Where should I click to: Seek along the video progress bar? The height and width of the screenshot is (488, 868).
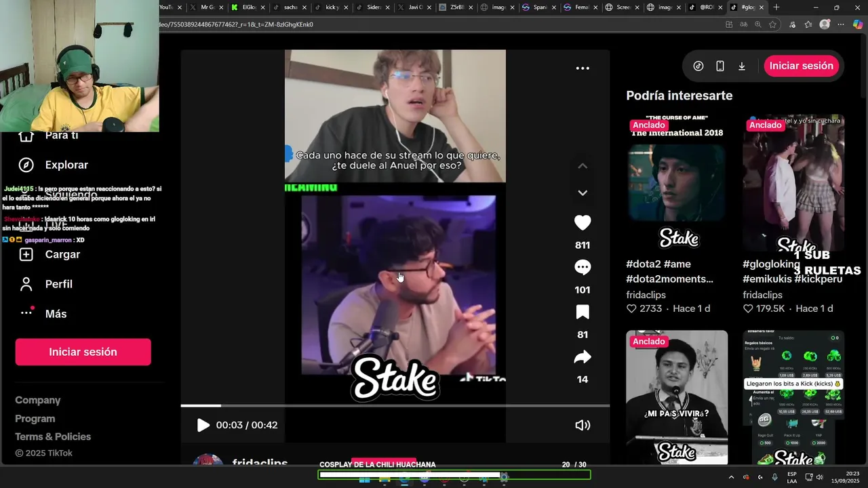395,405
